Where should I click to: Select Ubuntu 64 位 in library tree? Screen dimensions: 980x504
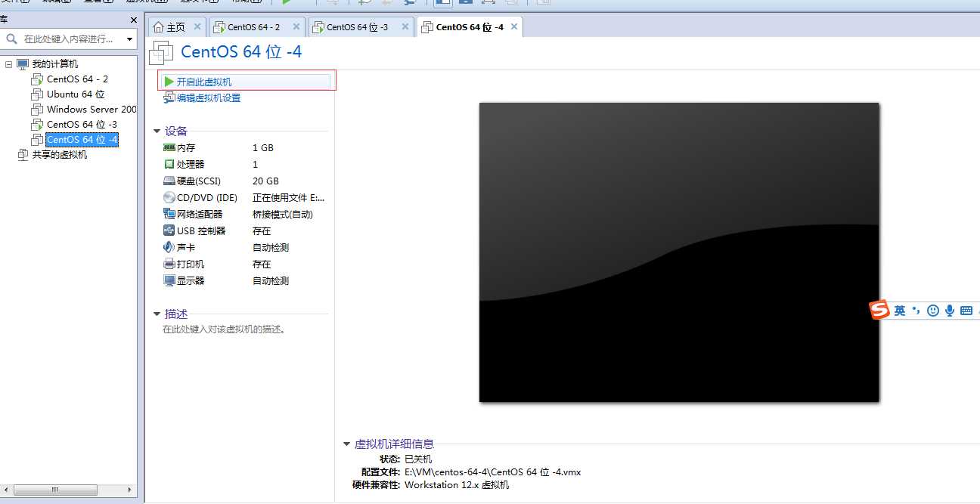tap(76, 94)
